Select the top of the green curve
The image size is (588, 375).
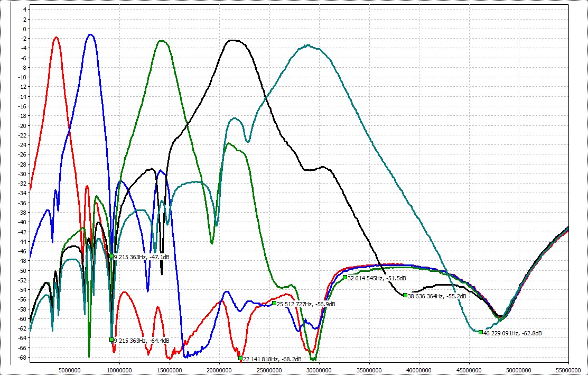(x=162, y=41)
